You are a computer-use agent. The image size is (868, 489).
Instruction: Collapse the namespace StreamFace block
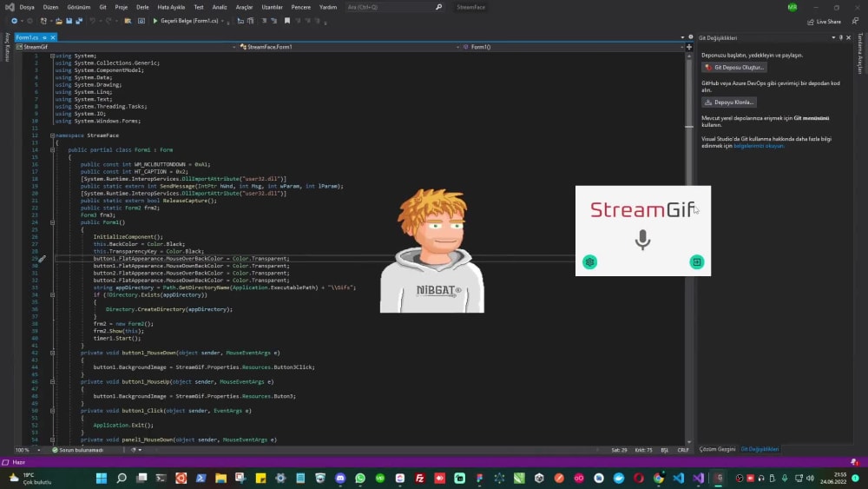point(53,135)
